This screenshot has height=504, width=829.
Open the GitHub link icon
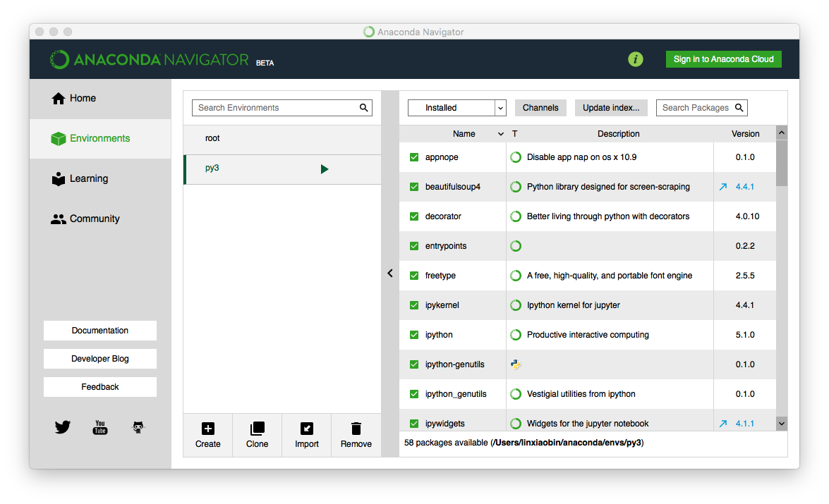(x=138, y=427)
